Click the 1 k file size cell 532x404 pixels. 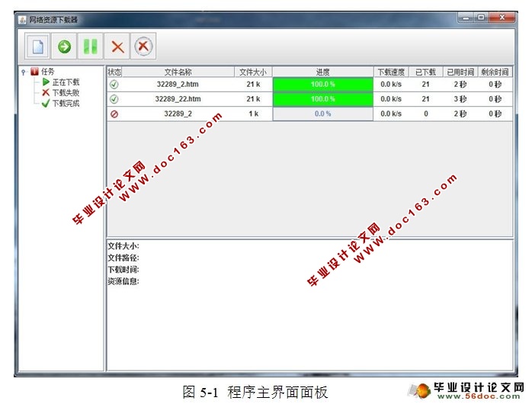[253, 114]
